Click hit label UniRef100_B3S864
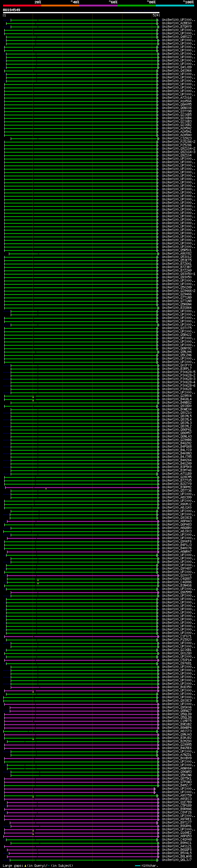This screenshot has height=868, width=197. pyautogui.click(x=177, y=308)
